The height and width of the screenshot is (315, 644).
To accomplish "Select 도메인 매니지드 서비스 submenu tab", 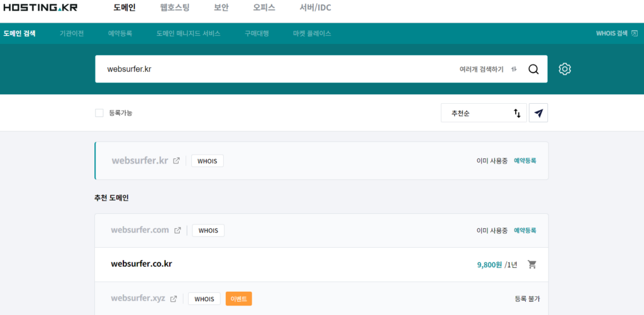I will 188,34.
